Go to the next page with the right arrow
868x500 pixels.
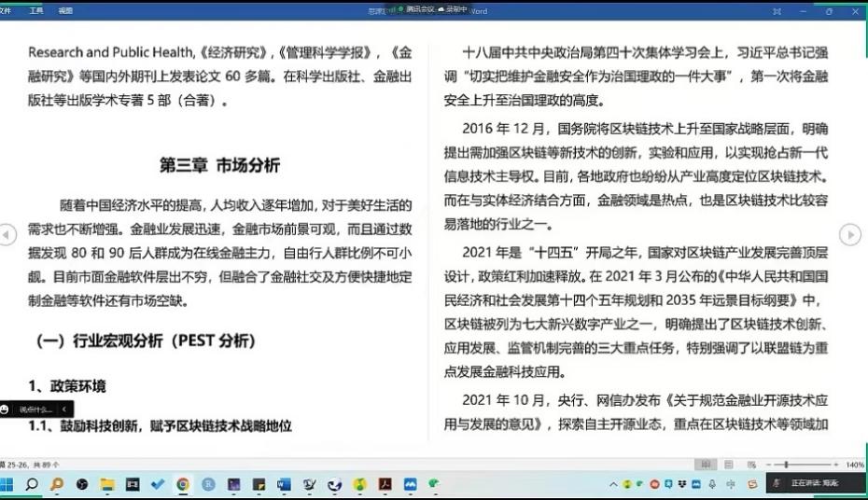click(849, 235)
